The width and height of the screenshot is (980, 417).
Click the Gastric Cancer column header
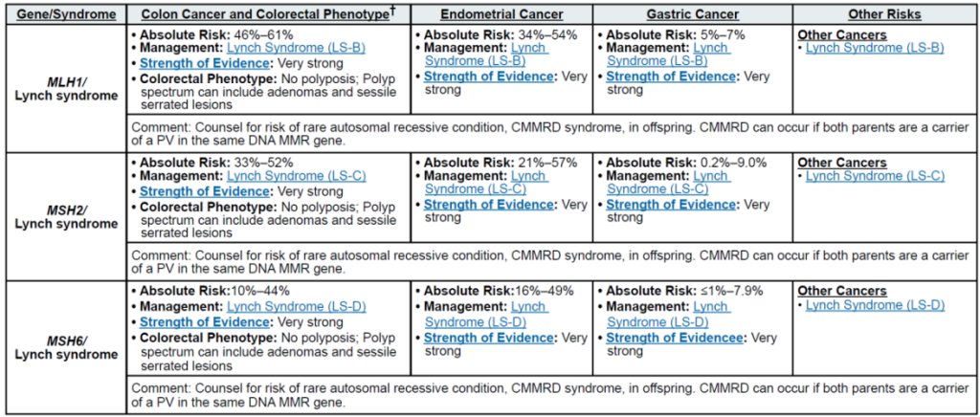point(692,14)
